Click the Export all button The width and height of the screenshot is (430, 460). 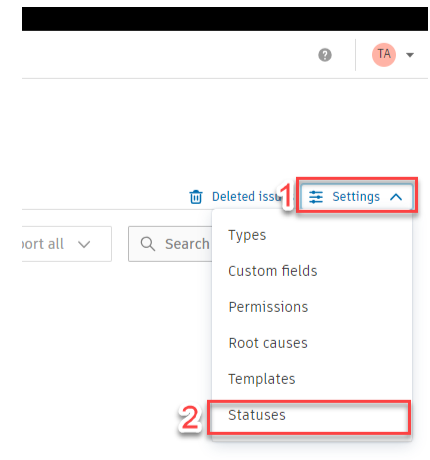67,244
